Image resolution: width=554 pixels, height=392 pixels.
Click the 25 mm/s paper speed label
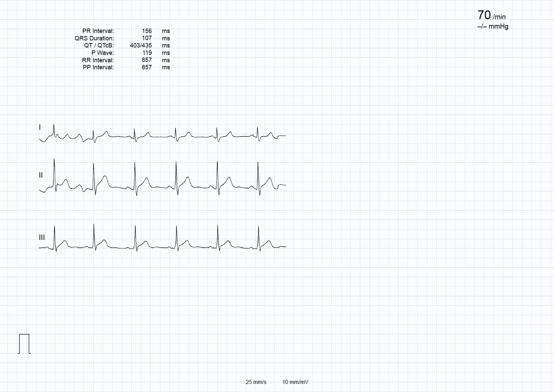pos(256,382)
